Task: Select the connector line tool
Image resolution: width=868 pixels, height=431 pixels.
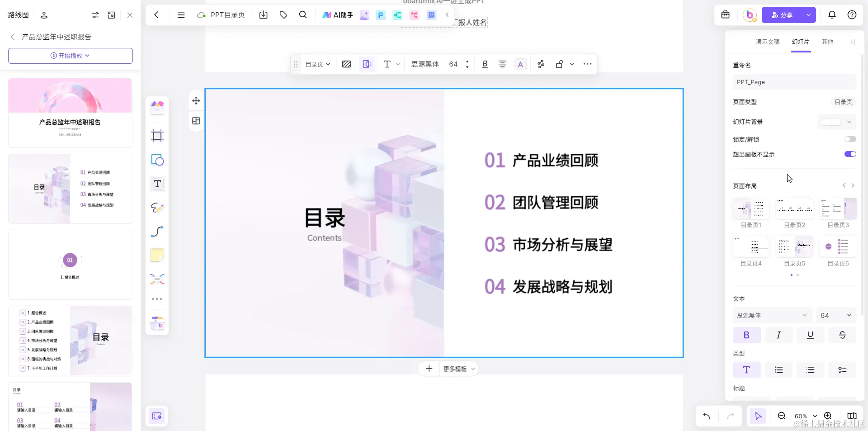Action: coord(157,232)
